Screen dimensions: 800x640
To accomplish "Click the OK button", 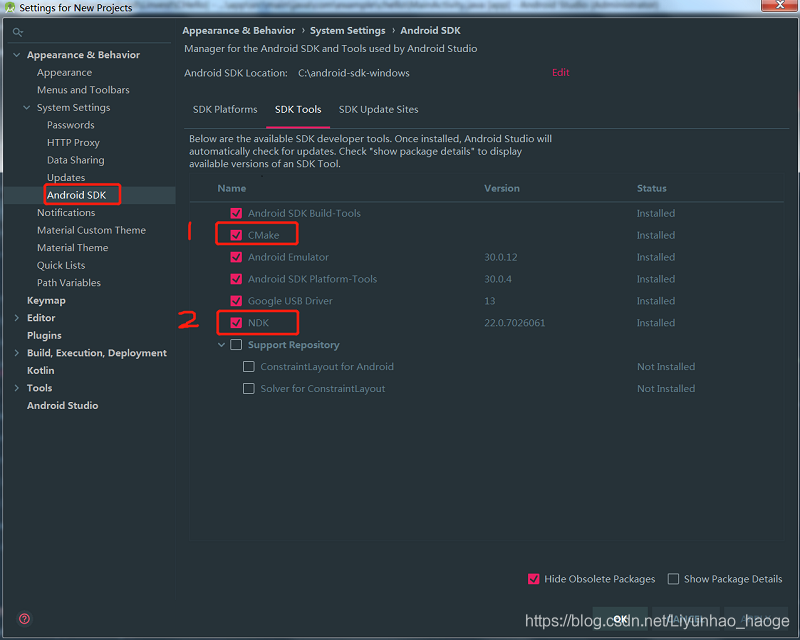I will pos(620,619).
